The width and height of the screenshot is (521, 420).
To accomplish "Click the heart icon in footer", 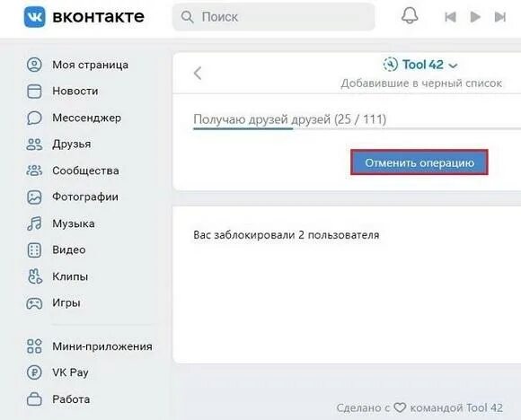I will [400, 407].
